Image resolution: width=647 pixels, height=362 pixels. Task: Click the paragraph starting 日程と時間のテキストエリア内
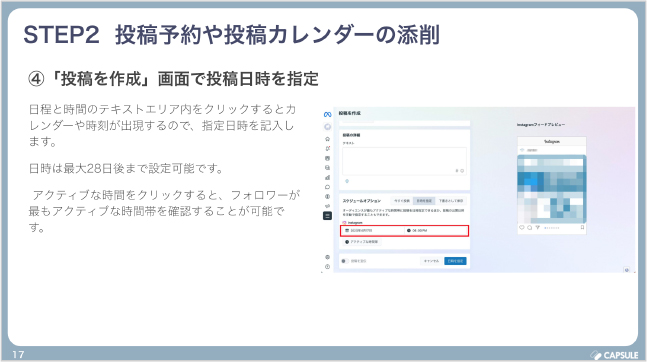tap(162, 125)
